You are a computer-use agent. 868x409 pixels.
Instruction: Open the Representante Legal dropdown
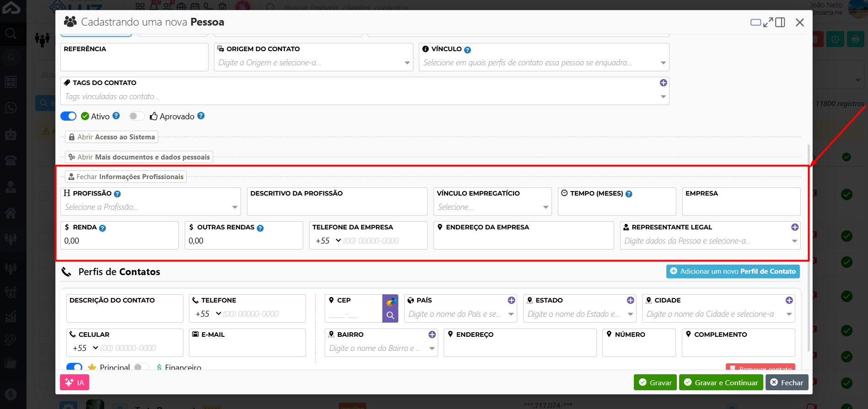[x=794, y=241]
